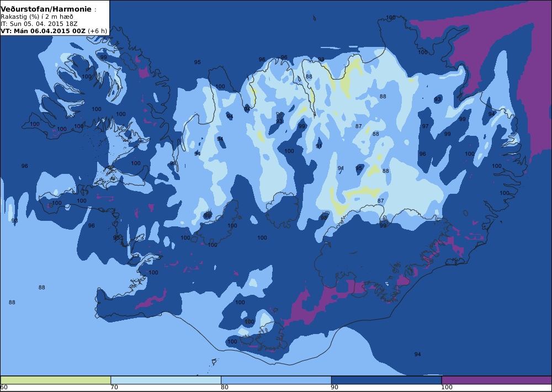Click the pale blue 70–80 legend band
This screenshot has width=552, height=392.
pos(166,380)
